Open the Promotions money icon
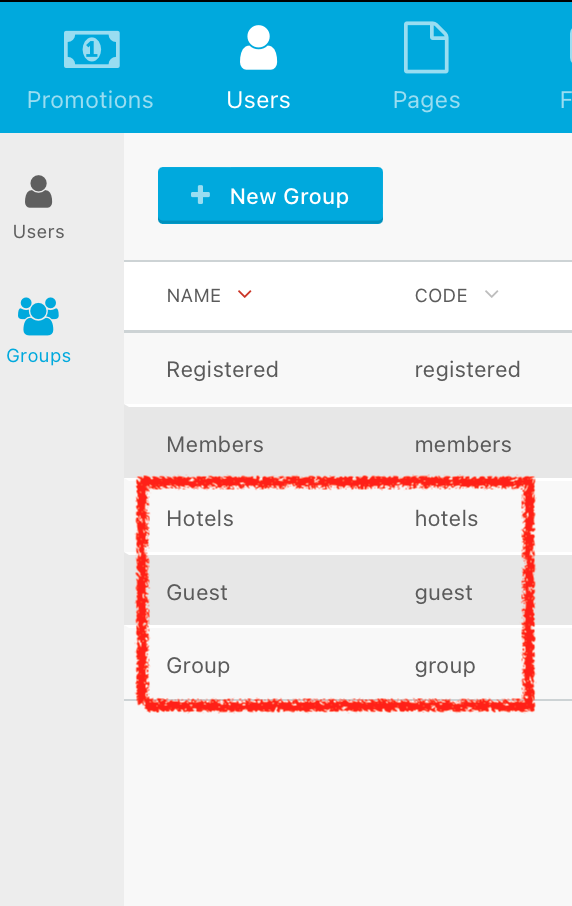572x906 pixels. pos(91,49)
